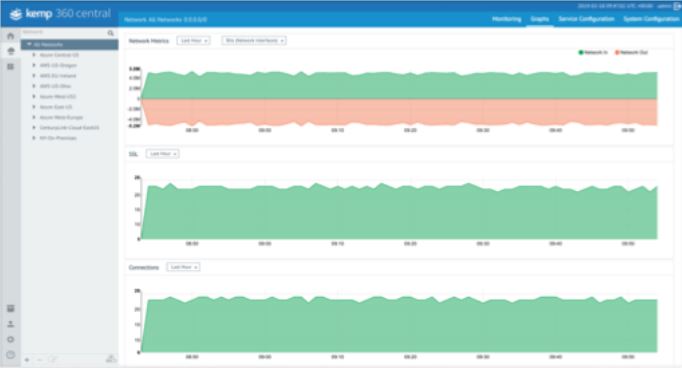This screenshot has height=368, width=682.
Task: Open the list view icon below network icon
Action: (10, 67)
